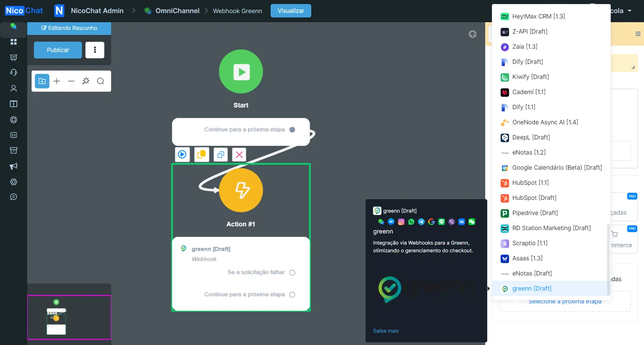The image size is (644, 345).
Task: Select the yellow Action #1 lightning node
Action: click(241, 190)
